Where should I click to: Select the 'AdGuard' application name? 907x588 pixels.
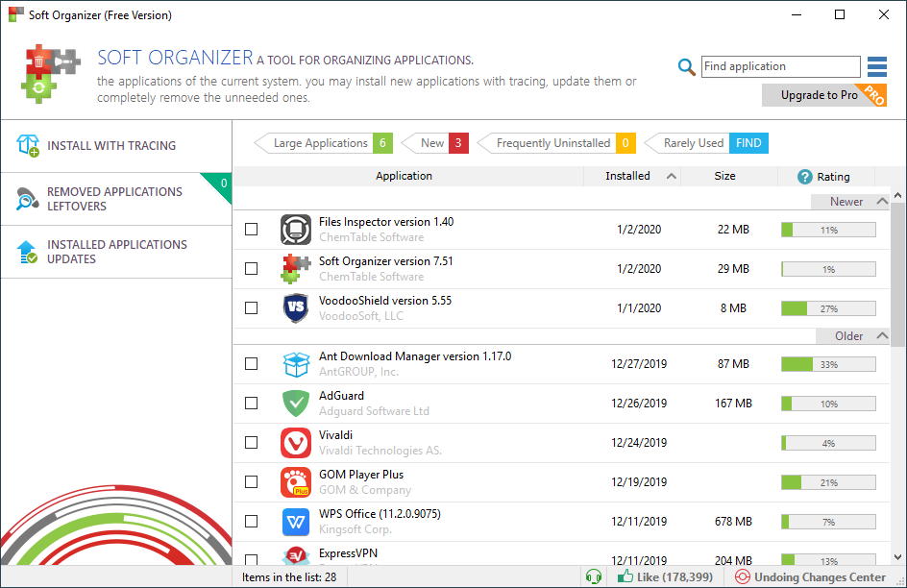click(x=341, y=396)
